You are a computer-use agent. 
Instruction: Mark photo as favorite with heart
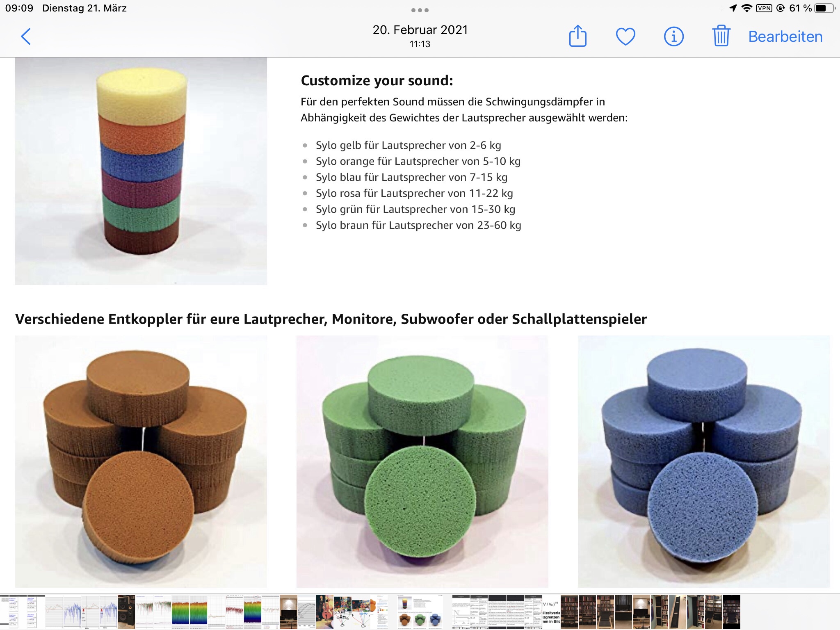(x=625, y=37)
